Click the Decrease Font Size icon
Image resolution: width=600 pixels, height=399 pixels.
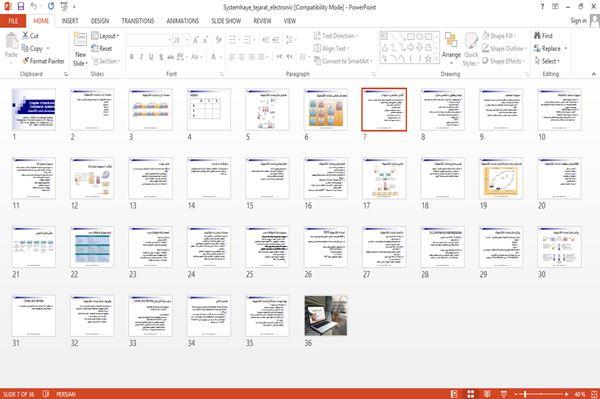pos(205,40)
